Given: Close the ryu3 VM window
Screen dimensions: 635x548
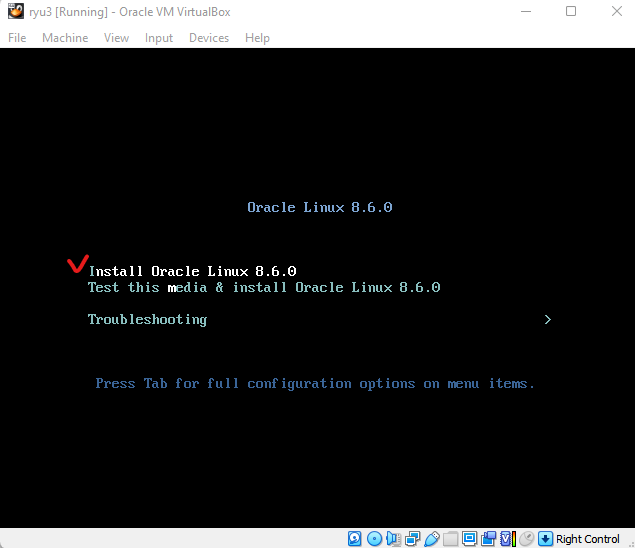Looking at the screenshot, I should tap(616, 11).
